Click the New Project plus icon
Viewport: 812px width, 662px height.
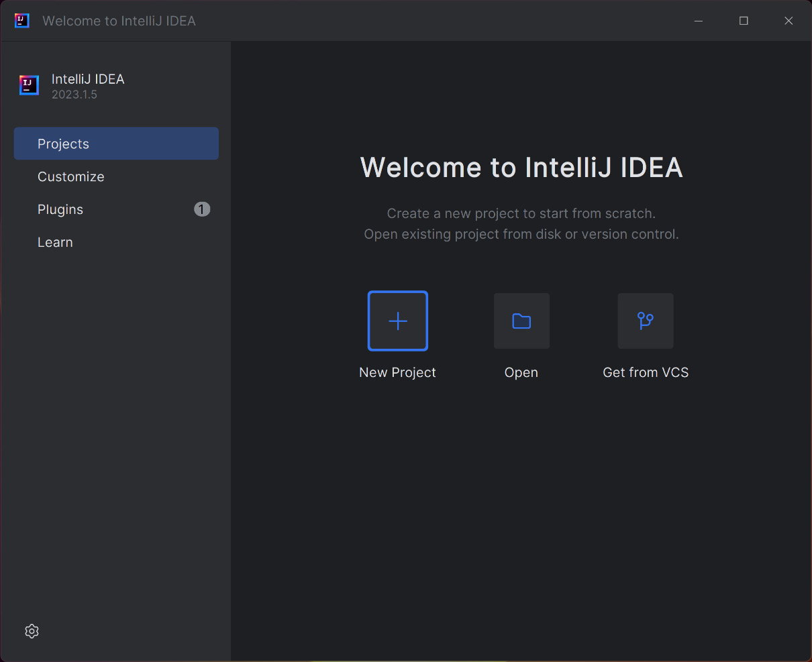click(x=398, y=321)
